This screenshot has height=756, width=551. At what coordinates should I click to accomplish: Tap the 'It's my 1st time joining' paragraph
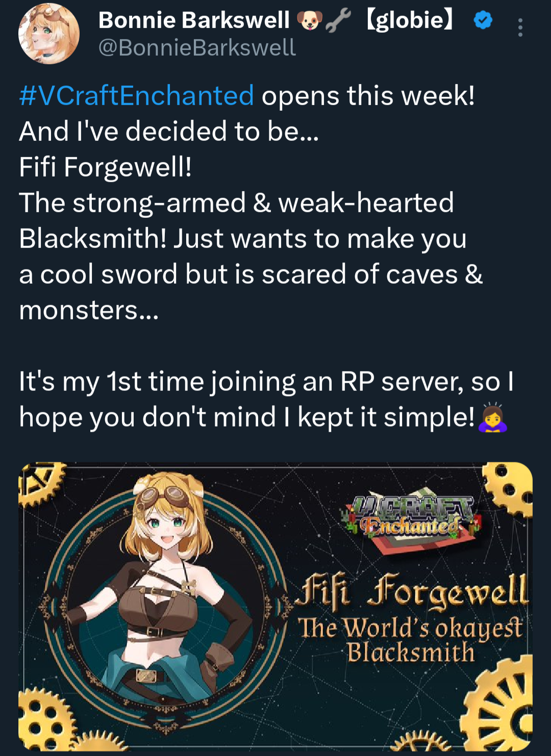tap(266, 399)
